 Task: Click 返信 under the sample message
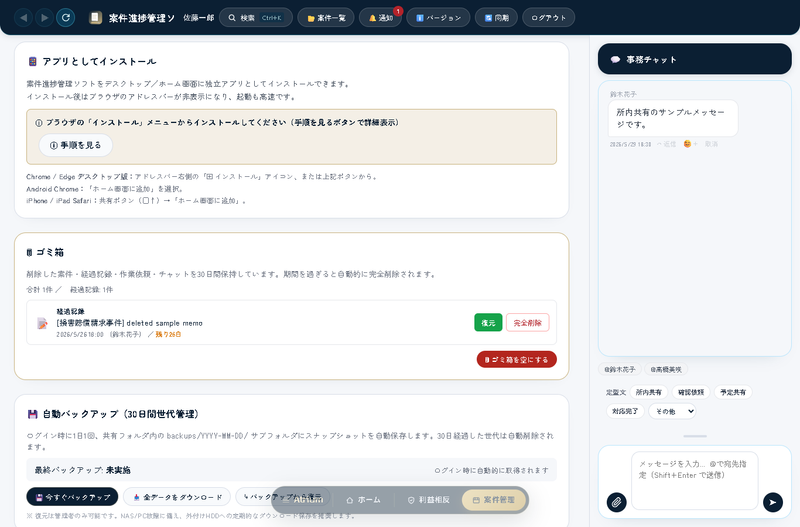pos(666,144)
